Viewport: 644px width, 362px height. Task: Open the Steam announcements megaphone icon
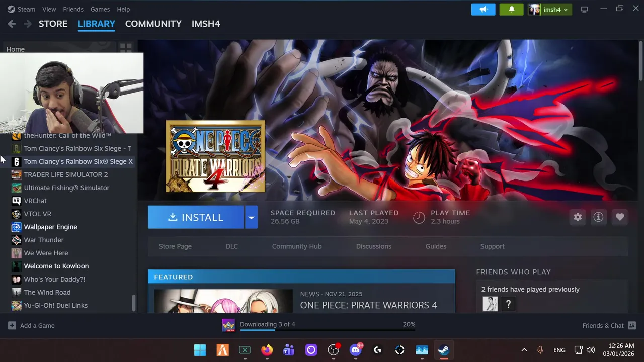click(483, 10)
